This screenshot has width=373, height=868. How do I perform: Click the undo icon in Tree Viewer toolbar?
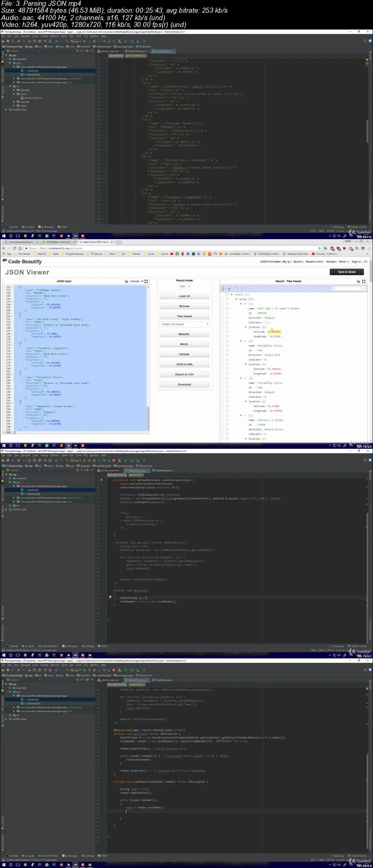click(x=236, y=289)
